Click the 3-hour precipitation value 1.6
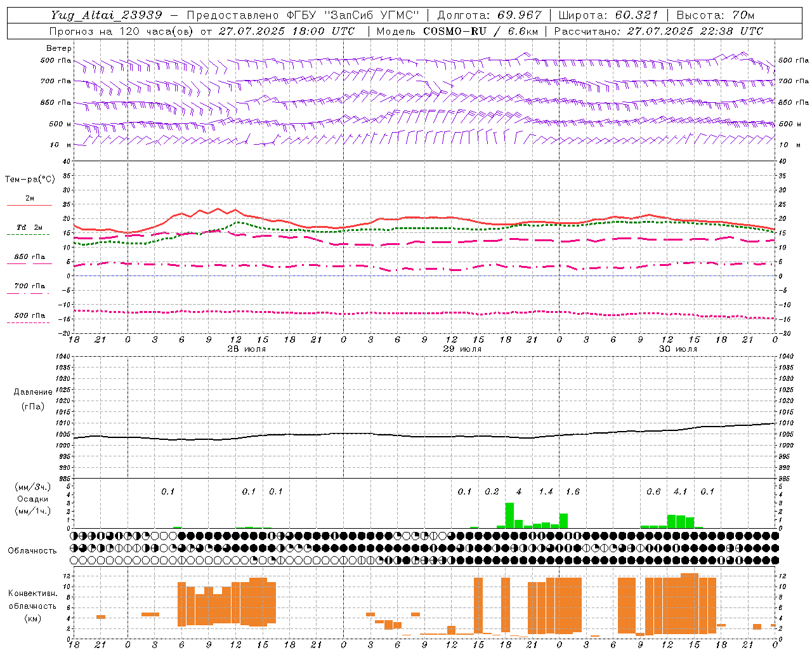The width and height of the screenshot is (812, 650). tap(572, 492)
